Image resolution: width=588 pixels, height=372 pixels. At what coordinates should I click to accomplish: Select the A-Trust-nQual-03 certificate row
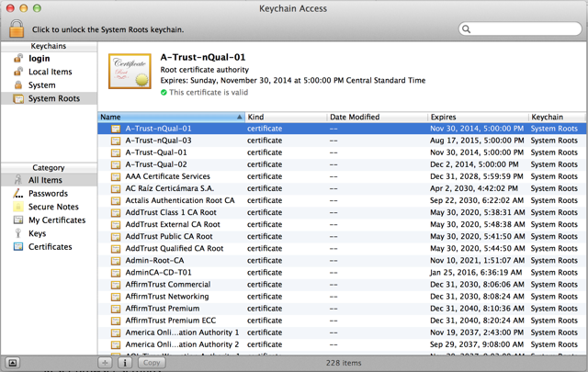342,141
